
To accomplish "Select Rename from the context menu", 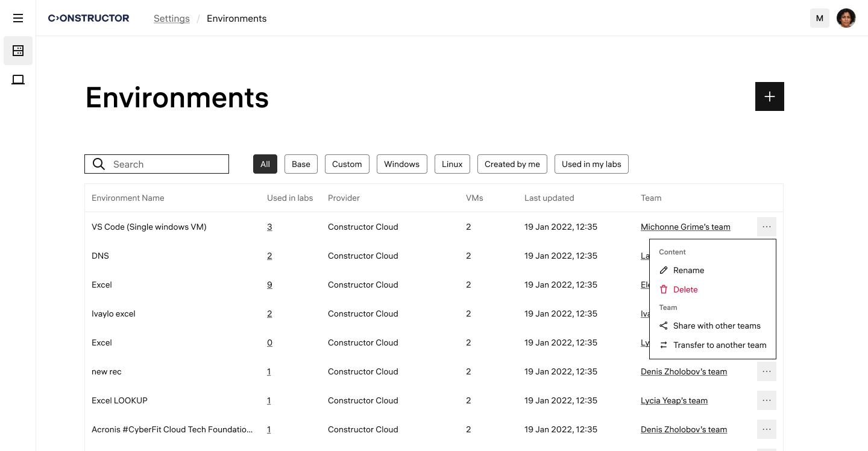I will (688, 270).
